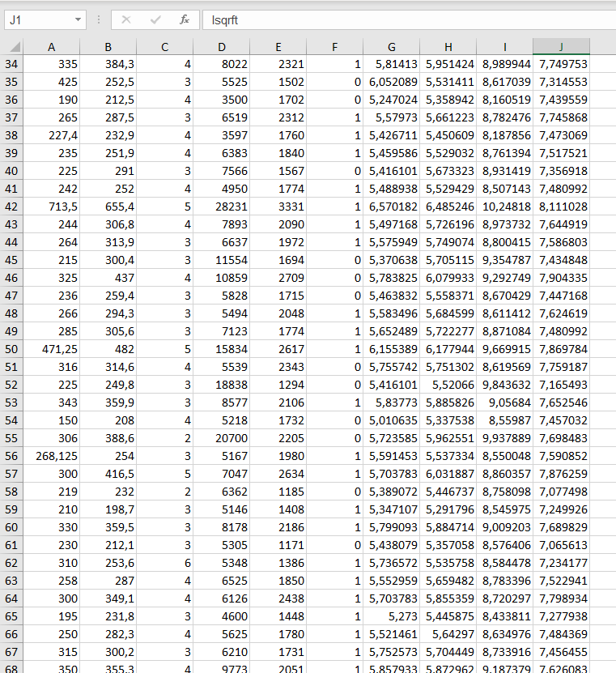The height and width of the screenshot is (673, 616).
Task: Click cell with value 5,273
Action: 391,616
